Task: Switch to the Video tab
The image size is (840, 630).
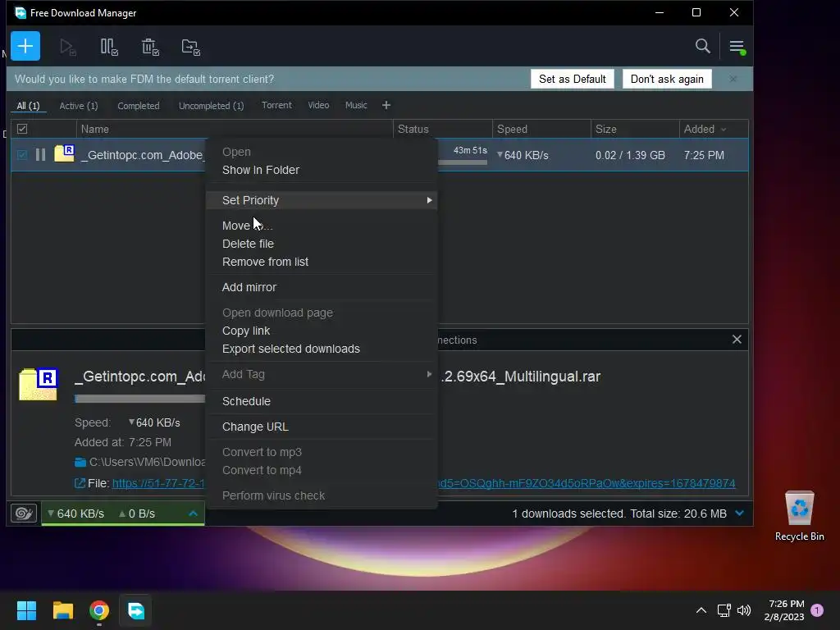Action: [x=318, y=105]
